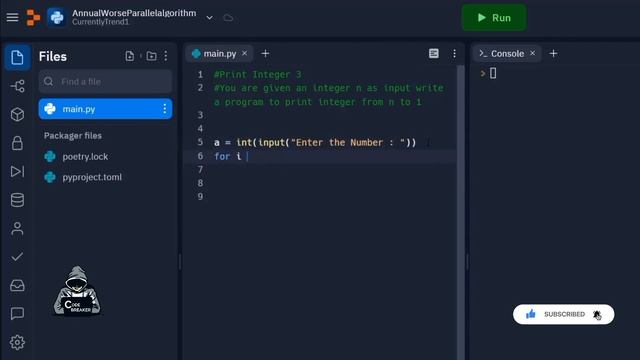This screenshot has width=640, height=360.
Task: Switch to the main.py editor tab
Action: coord(219,53)
